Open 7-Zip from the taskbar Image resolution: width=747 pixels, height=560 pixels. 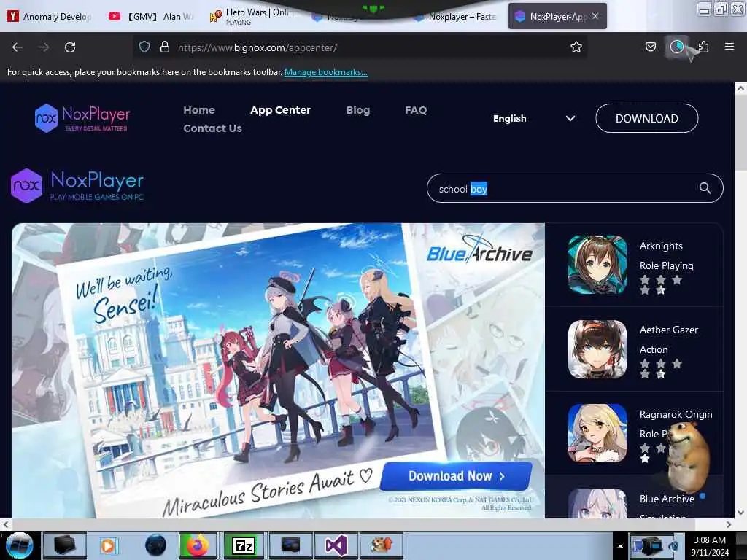coord(244,545)
